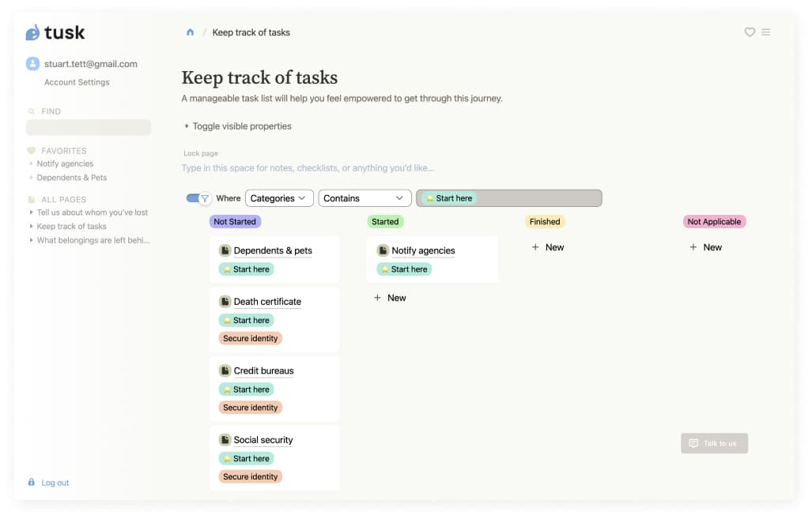Open Notify agencies in Favorites sidebar
The height and width of the screenshot is (519, 812).
click(65, 164)
